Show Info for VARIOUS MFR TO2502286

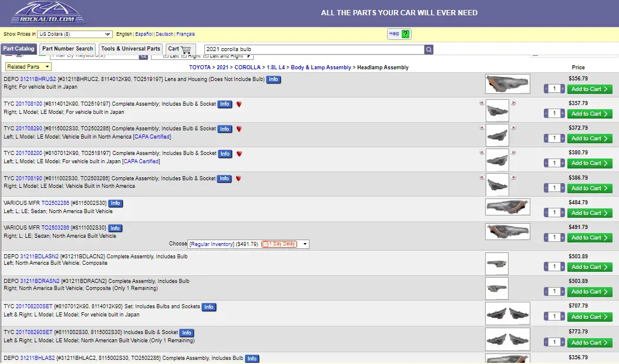tap(115, 203)
